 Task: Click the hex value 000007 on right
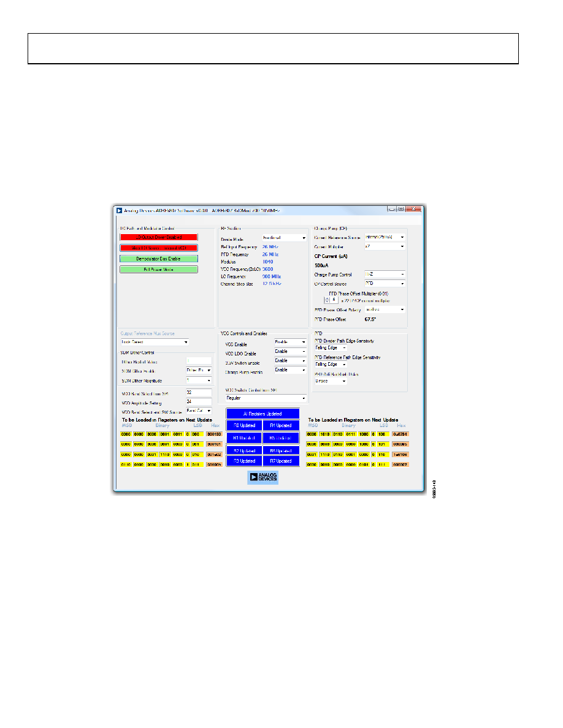click(x=400, y=464)
